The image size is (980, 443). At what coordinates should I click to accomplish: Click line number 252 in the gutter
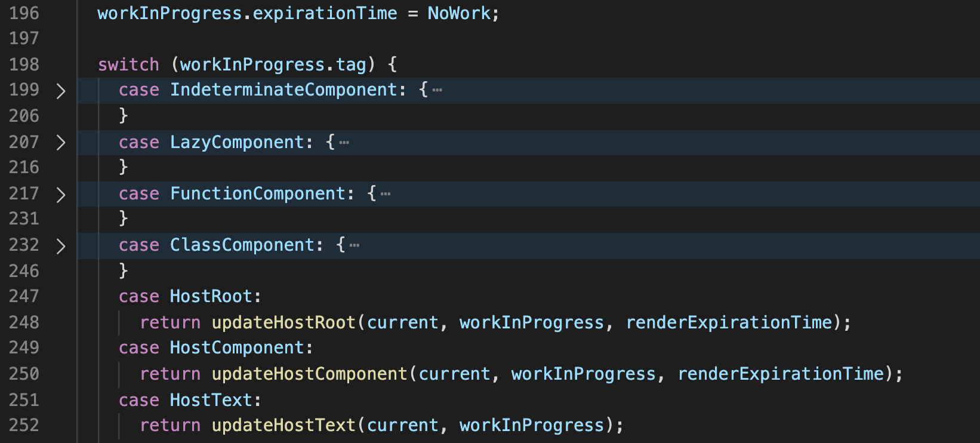click(x=24, y=425)
